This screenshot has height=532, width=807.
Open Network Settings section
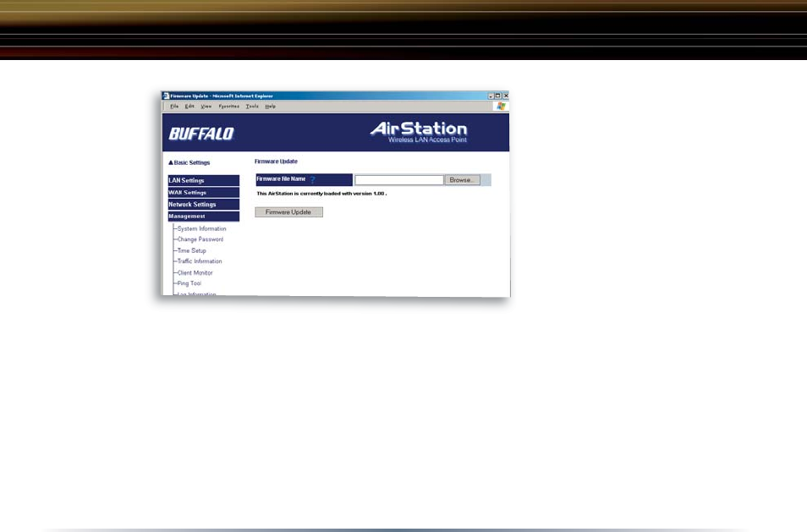tap(203, 205)
